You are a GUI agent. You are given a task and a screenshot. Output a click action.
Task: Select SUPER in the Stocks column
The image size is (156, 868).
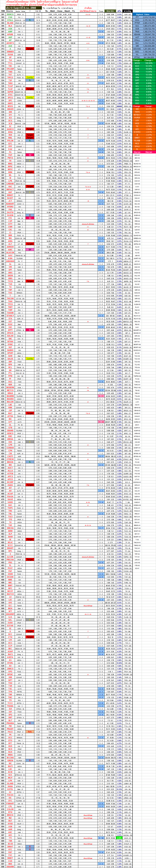tap(10, 92)
